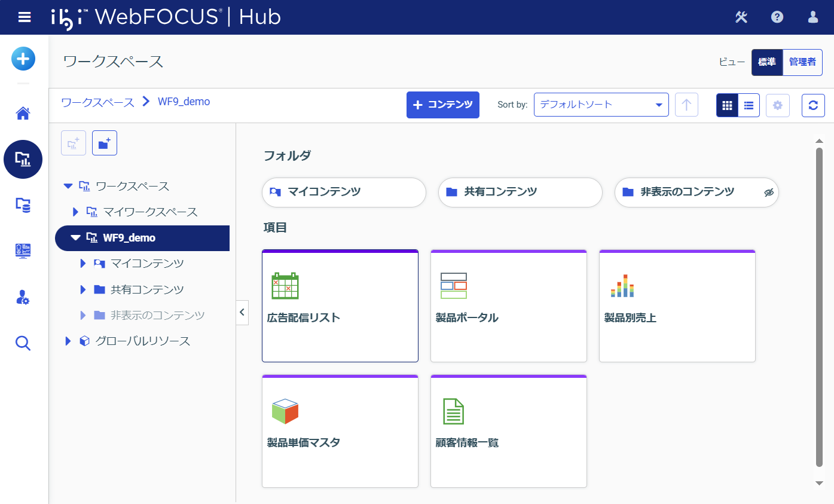Click scrollbar down arrow in content area
The image size is (834, 504).
click(820, 483)
